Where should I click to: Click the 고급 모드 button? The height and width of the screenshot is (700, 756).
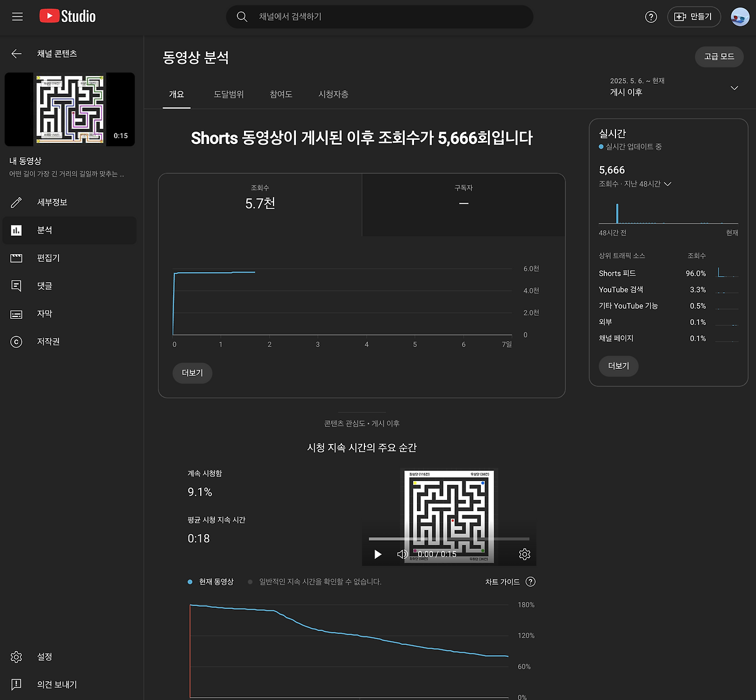coord(719,57)
